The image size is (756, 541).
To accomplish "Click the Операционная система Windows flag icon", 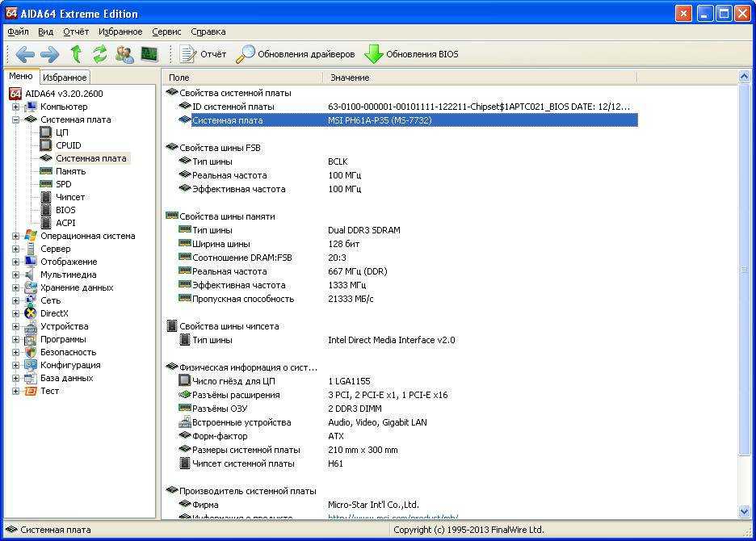I will pos(31,236).
